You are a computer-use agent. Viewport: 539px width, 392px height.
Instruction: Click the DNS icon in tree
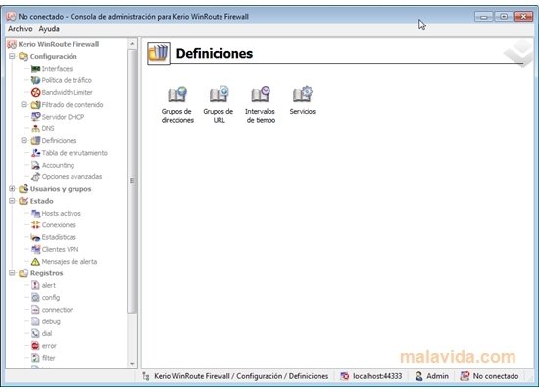(x=35, y=128)
